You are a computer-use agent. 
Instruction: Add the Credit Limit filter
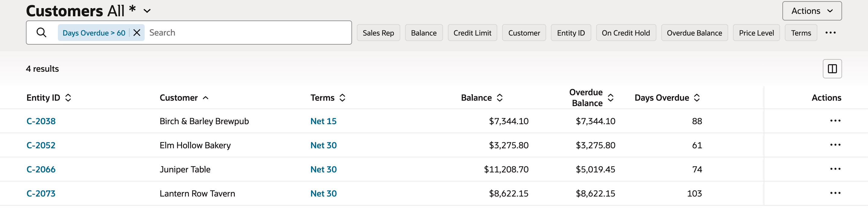(472, 33)
